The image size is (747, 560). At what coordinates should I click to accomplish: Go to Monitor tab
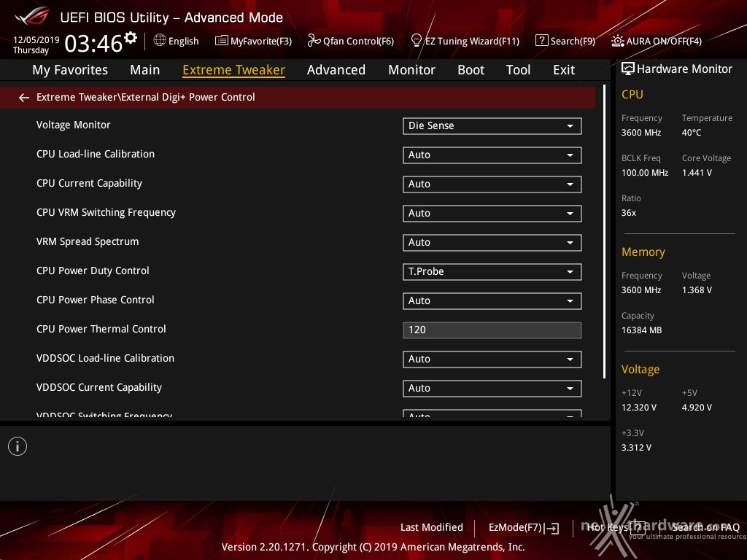pyautogui.click(x=411, y=70)
